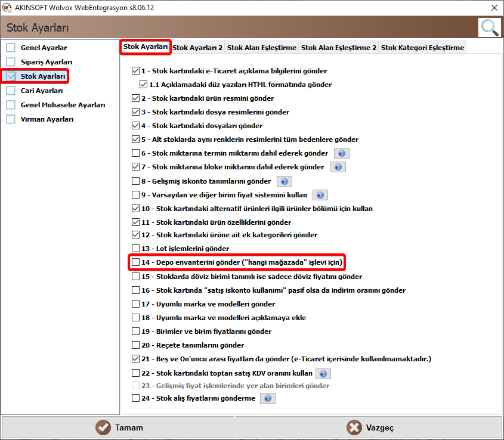Cancel changes with the Vazgeç button

369,427
